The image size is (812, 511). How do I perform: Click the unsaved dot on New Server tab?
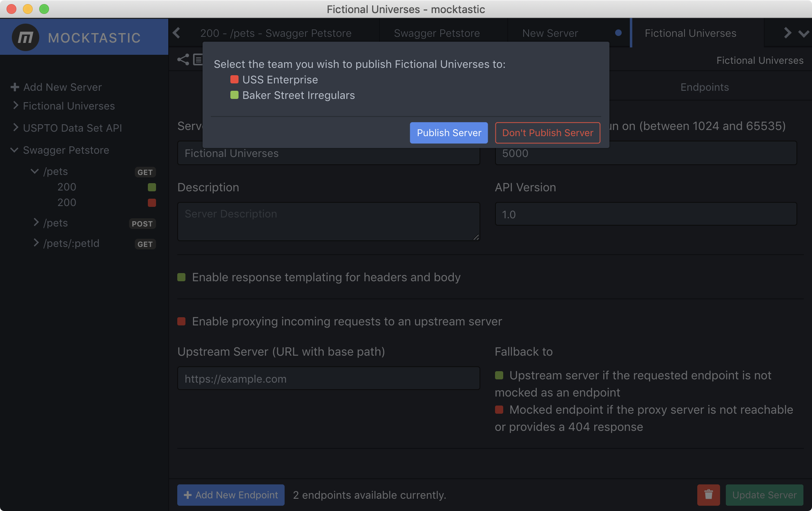coord(618,33)
